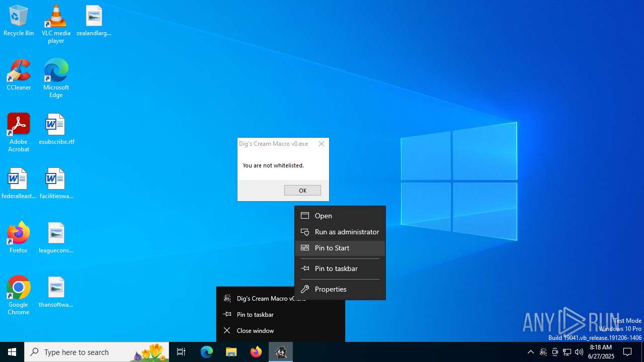Open the notification center icon
This screenshot has height=362, width=644.
(x=627, y=352)
